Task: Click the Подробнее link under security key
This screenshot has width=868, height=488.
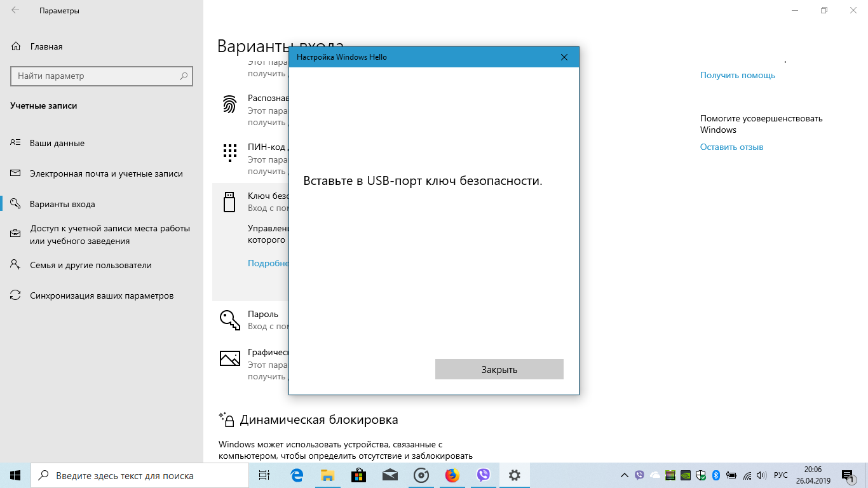Action: pos(268,263)
